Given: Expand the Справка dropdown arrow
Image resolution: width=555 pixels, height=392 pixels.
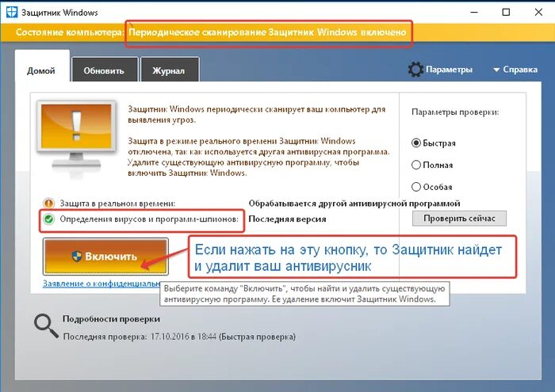Looking at the screenshot, I should 496,70.
